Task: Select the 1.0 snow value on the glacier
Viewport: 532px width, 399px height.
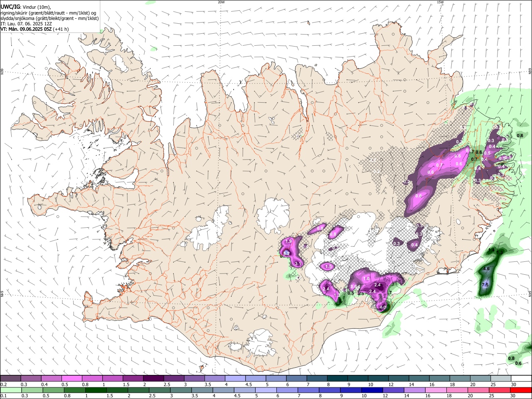Action: 367,279
